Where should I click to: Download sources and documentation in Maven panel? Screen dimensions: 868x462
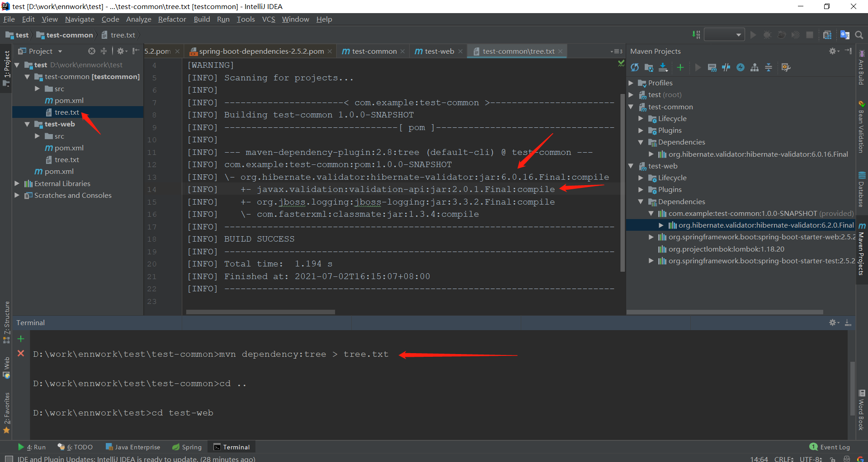tap(663, 67)
